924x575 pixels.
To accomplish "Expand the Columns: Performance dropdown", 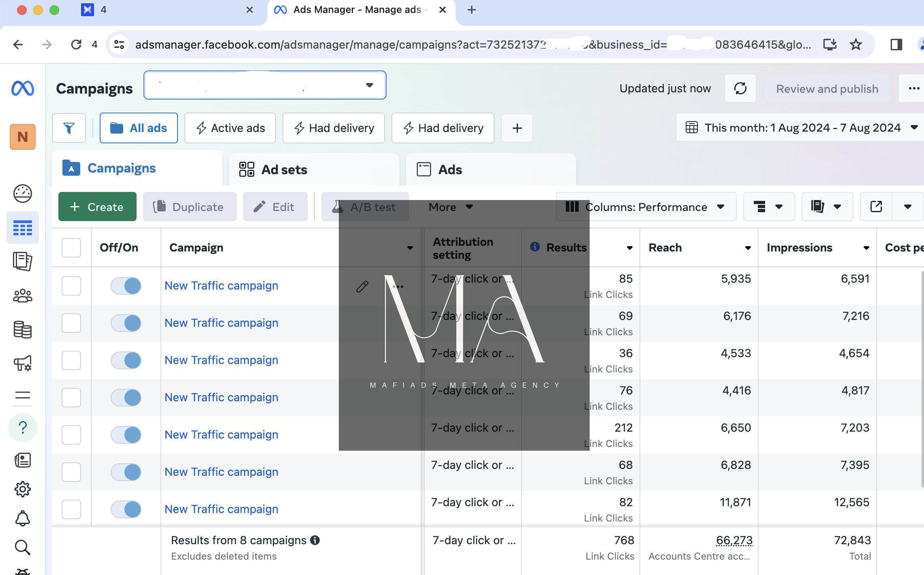I will pyautogui.click(x=646, y=207).
